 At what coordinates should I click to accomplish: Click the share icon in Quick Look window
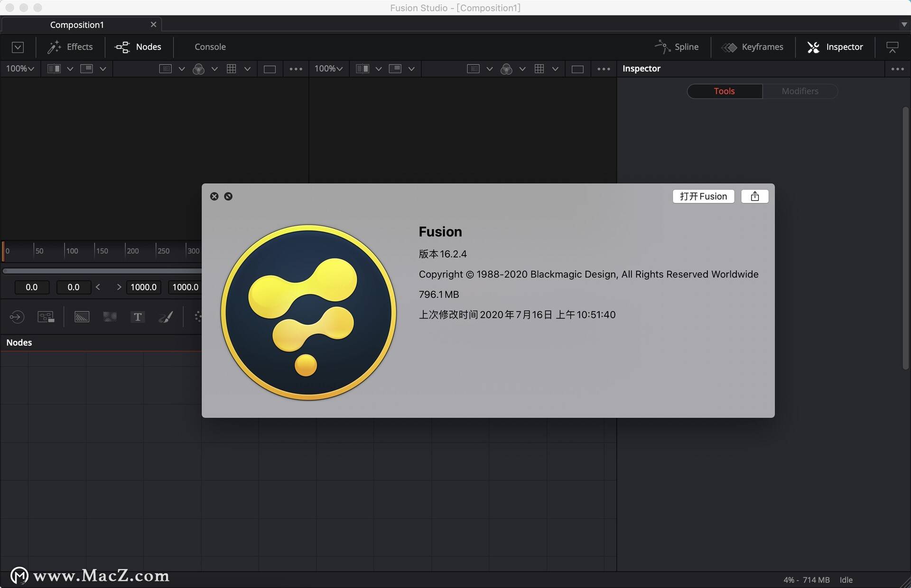[755, 196]
